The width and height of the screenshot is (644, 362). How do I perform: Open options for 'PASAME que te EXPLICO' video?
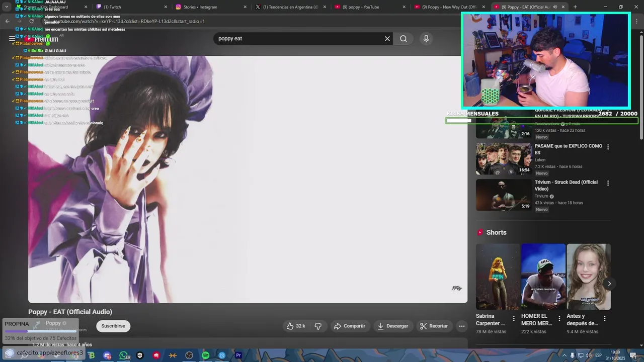point(608,147)
